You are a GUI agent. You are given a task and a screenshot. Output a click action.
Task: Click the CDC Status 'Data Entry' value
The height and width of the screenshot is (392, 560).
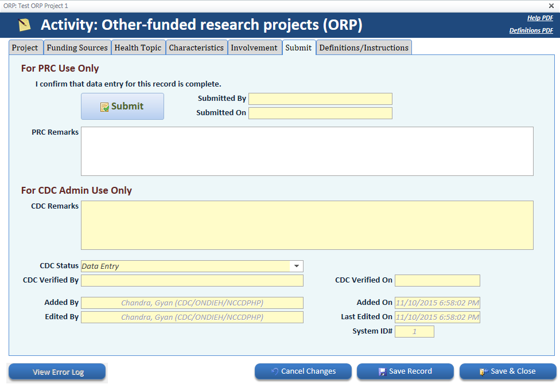[100, 266]
